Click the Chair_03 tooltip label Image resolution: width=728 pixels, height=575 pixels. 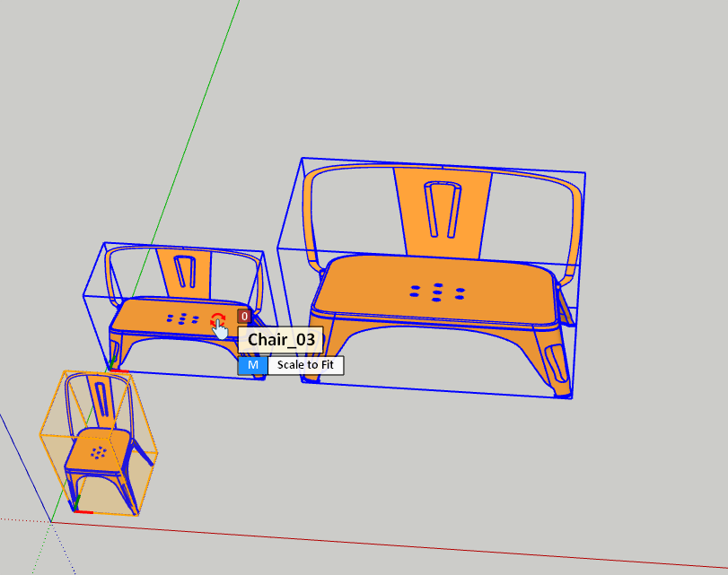tap(281, 340)
